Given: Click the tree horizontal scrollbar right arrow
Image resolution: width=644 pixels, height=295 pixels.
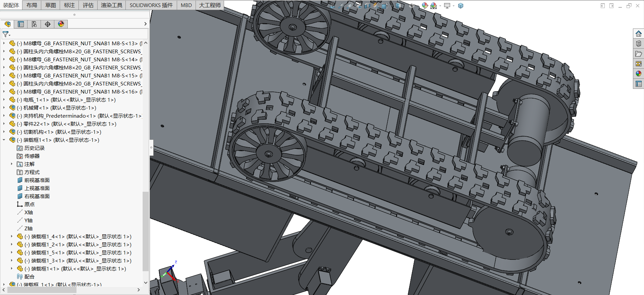Looking at the screenshot, I should click(x=139, y=290).
